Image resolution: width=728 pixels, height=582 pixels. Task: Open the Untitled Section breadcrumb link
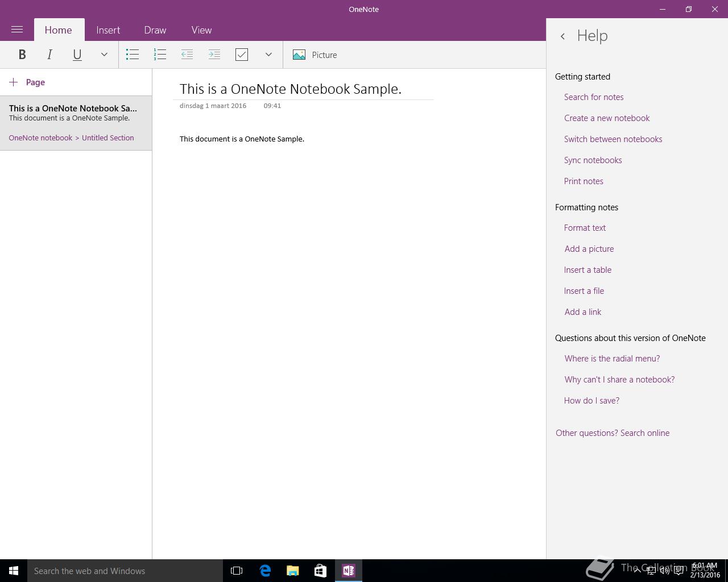(x=108, y=138)
